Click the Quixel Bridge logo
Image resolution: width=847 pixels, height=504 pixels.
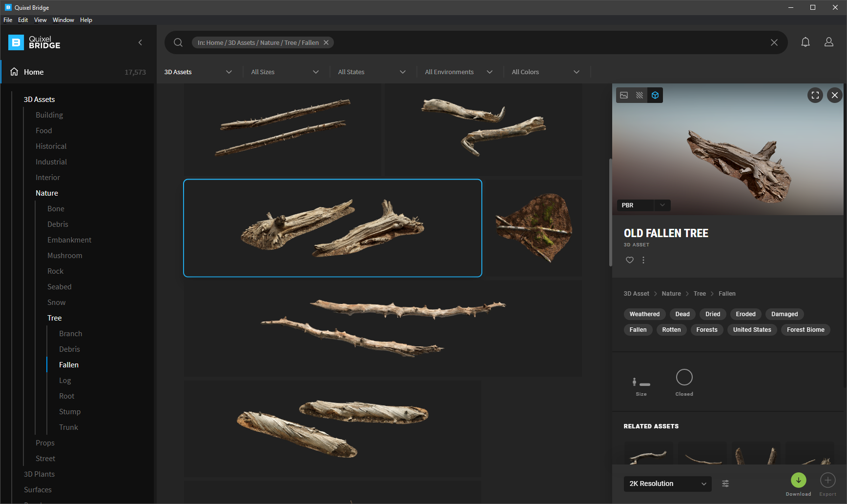coord(35,42)
